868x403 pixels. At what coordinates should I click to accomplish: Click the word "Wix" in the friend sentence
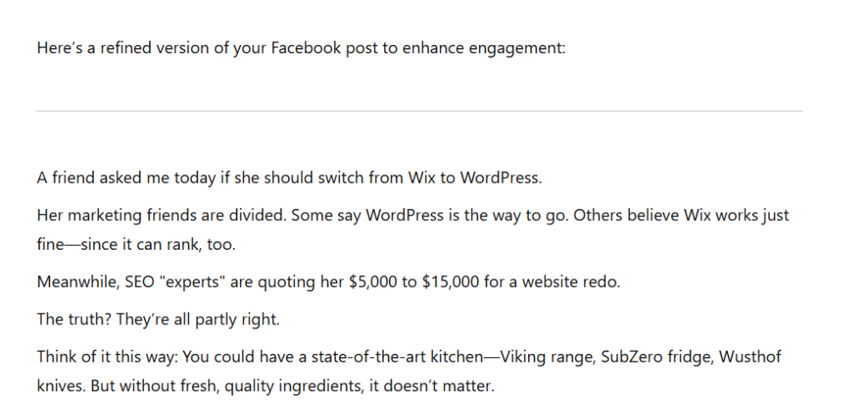(422, 178)
